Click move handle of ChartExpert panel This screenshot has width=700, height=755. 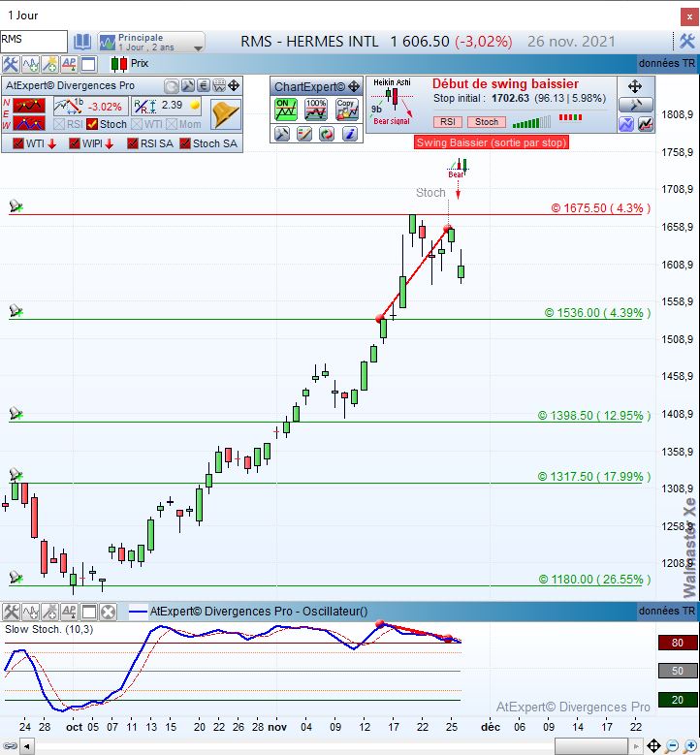pyautogui.click(x=354, y=86)
